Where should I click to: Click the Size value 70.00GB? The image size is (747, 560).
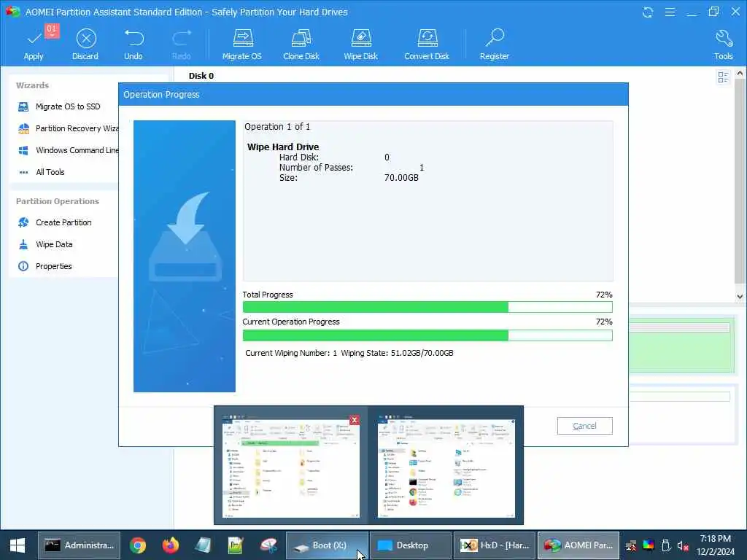[x=401, y=178]
